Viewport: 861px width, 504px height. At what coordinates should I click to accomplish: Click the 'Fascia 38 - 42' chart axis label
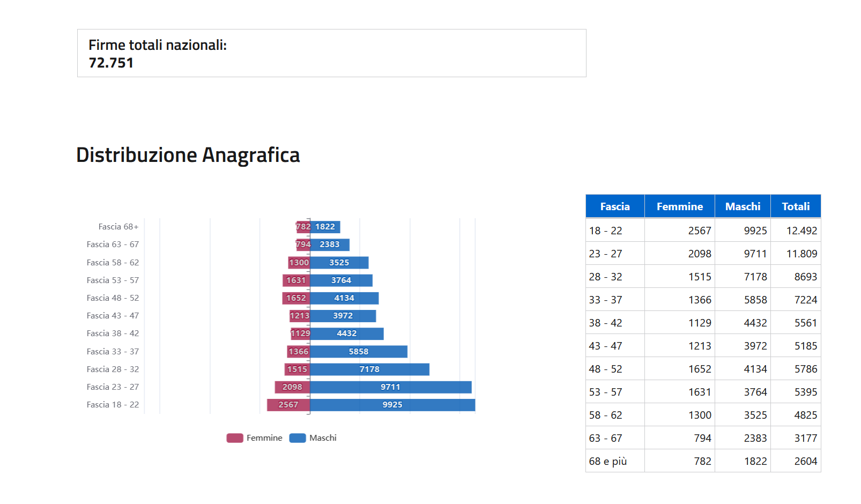pyautogui.click(x=113, y=333)
